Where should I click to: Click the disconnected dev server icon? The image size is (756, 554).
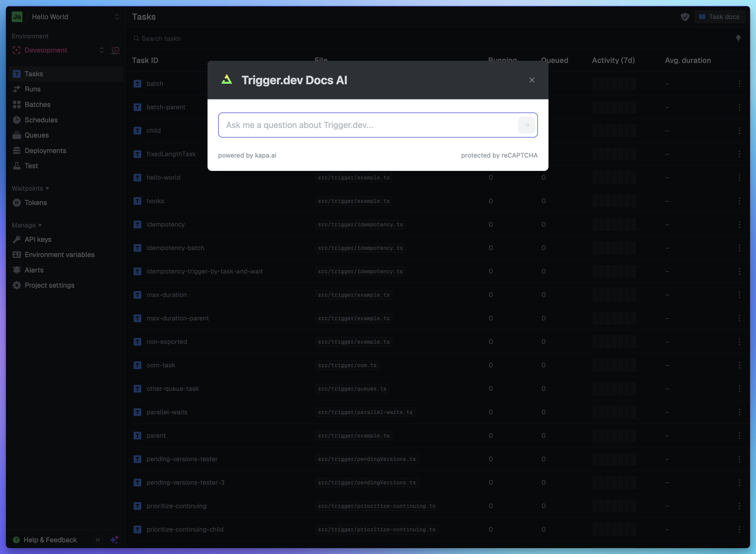pos(115,50)
